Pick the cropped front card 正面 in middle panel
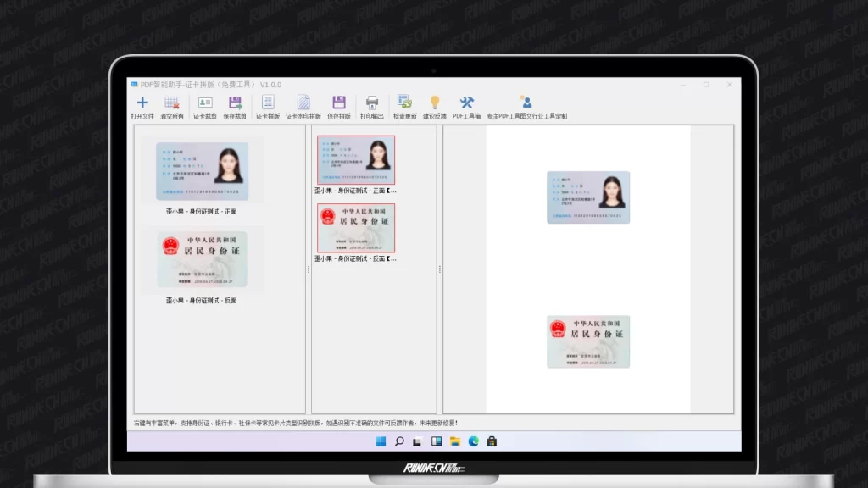Screen dimensions: 868x488 (x=356, y=160)
